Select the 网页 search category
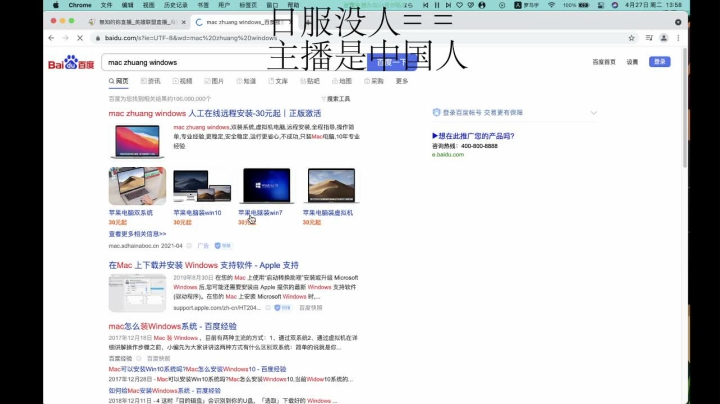This screenshot has width=720, height=404. [x=118, y=81]
